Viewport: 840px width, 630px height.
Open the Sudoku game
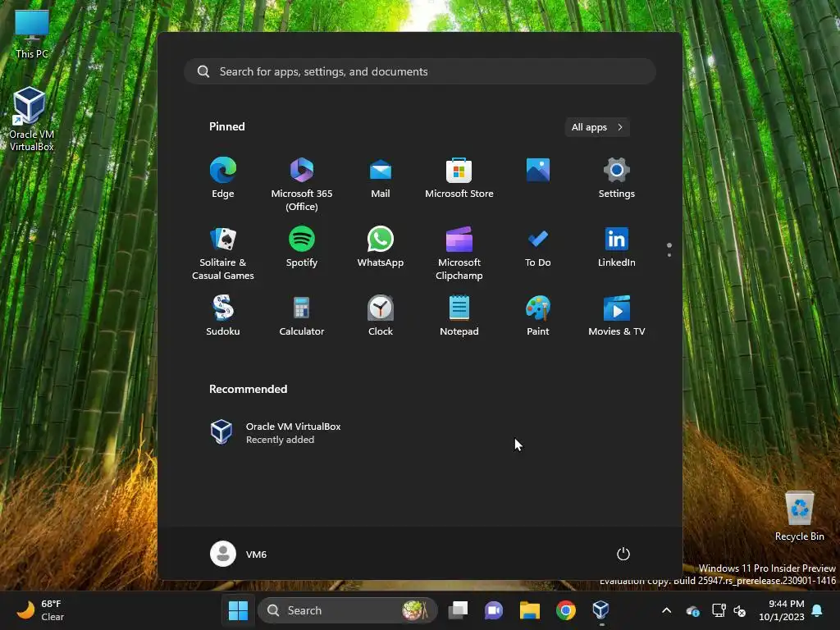coord(223,316)
